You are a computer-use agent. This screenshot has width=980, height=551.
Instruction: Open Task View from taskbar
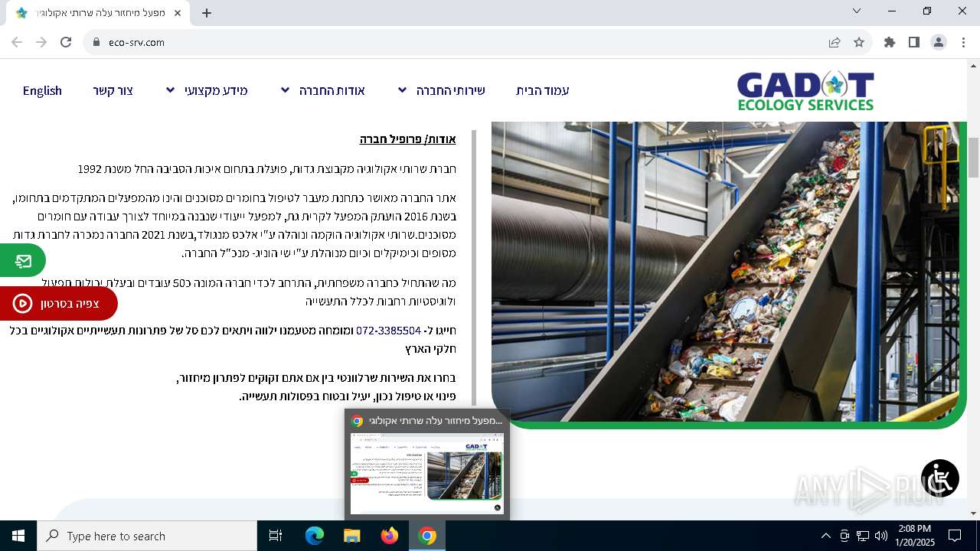point(276,536)
